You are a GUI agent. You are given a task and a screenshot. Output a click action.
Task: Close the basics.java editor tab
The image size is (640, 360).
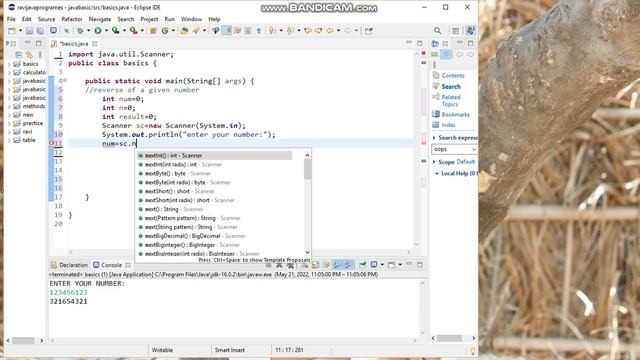click(95, 43)
